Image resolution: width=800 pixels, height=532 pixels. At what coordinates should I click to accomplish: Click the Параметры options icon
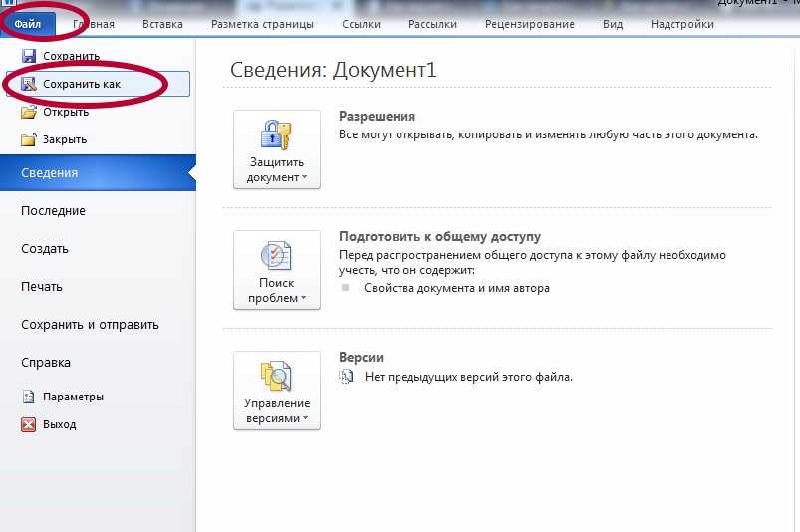[29, 397]
